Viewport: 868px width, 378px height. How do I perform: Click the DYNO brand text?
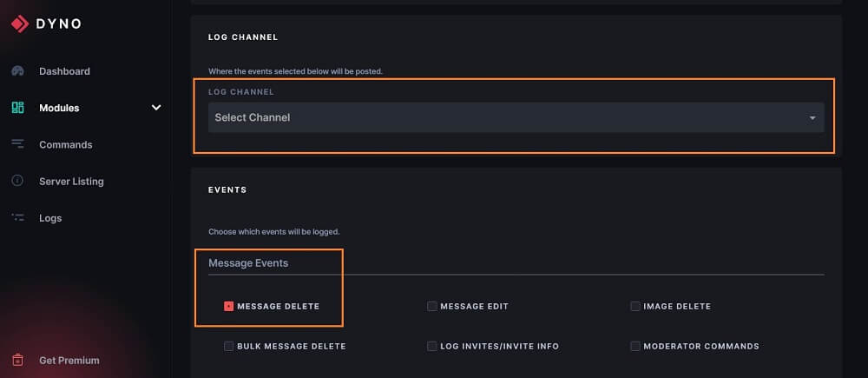pyautogui.click(x=59, y=23)
